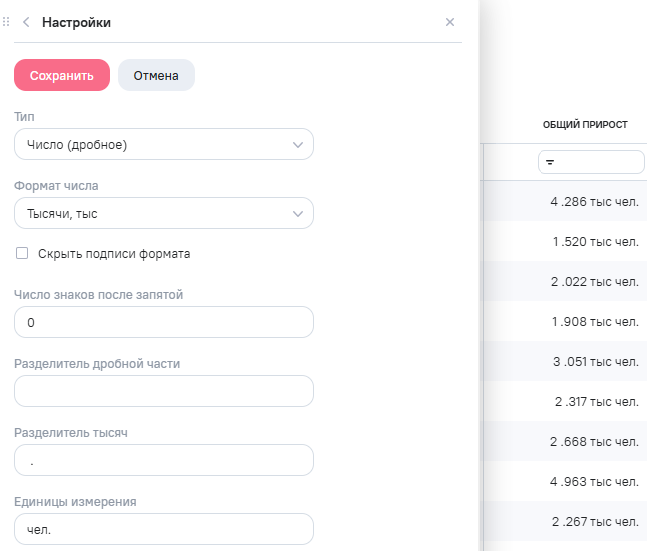Select the 4 .963 тыс чел. cell
This screenshot has height=551, width=647.
click(x=594, y=482)
